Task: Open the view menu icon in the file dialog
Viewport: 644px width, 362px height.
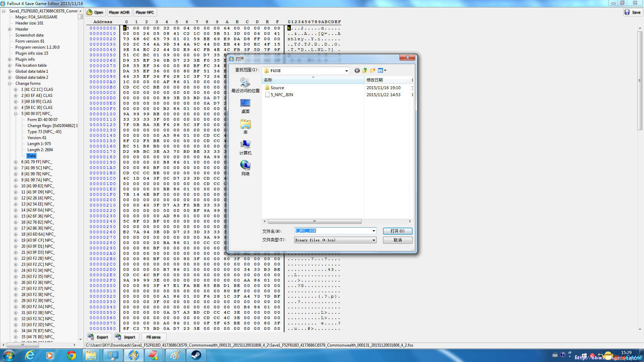Action: click(382, 70)
